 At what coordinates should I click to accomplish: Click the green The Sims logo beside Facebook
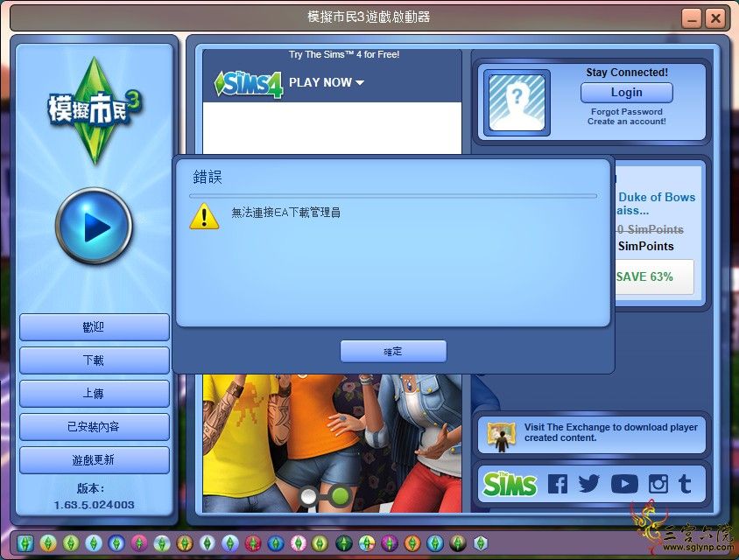pyautogui.click(x=510, y=484)
